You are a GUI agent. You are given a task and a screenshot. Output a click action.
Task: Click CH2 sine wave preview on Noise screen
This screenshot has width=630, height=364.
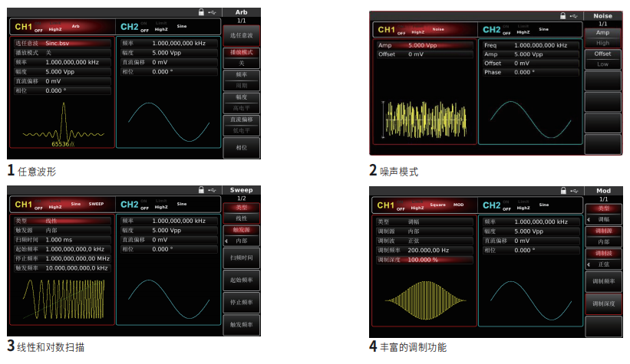pyautogui.click(x=530, y=120)
